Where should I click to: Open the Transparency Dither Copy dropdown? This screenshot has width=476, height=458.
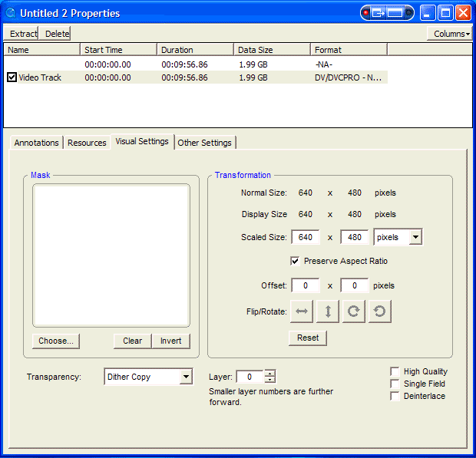tap(185, 377)
